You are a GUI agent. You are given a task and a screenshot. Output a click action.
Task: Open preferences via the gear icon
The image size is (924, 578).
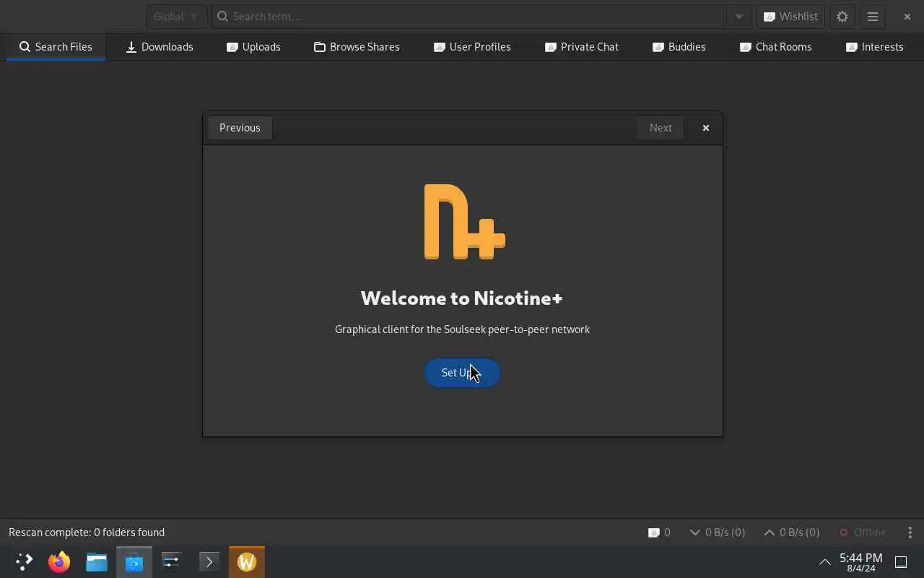point(842,16)
